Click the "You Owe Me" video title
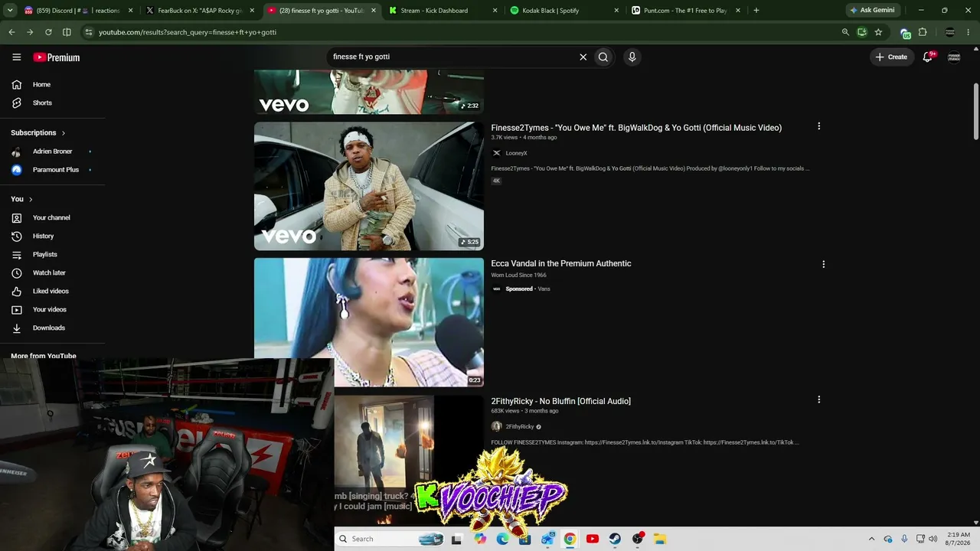This screenshot has width=980, height=551. click(x=636, y=128)
